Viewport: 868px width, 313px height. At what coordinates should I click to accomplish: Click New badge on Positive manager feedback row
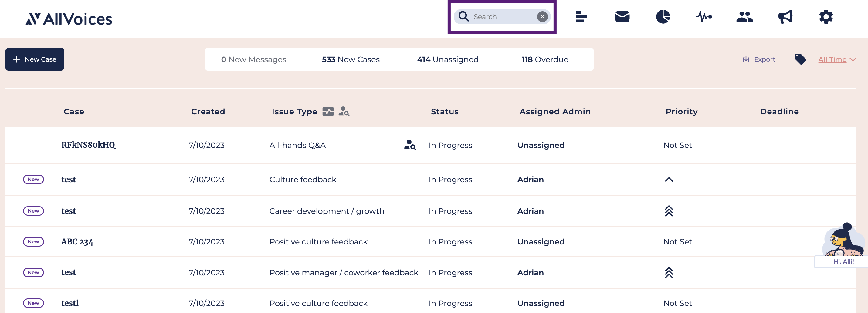click(x=33, y=272)
